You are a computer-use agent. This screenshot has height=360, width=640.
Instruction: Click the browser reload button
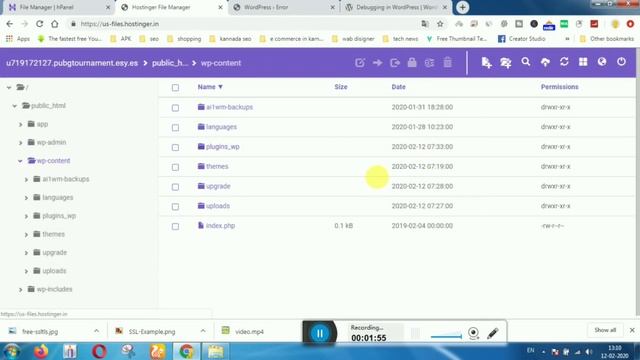click(40, 24)
